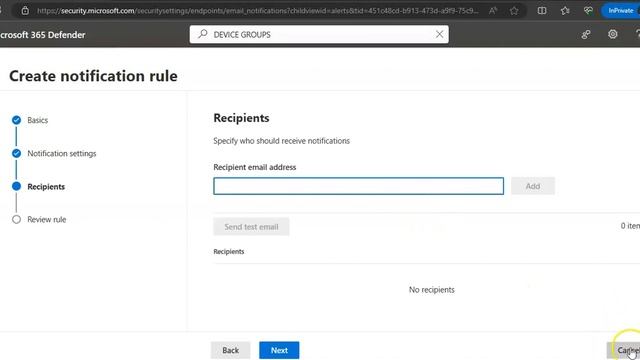Select the Notification settings step
This screenshot has height=360, width=640.
[x=62, y=153]
